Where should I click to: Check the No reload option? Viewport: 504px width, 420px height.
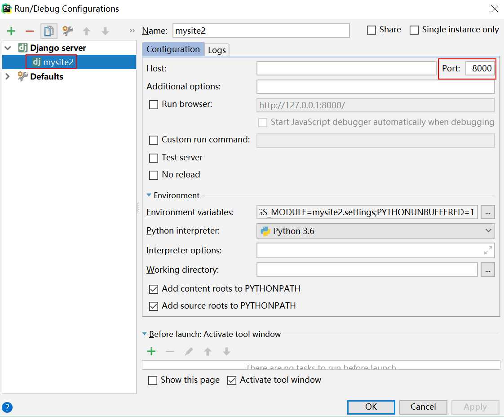(154, 175)
